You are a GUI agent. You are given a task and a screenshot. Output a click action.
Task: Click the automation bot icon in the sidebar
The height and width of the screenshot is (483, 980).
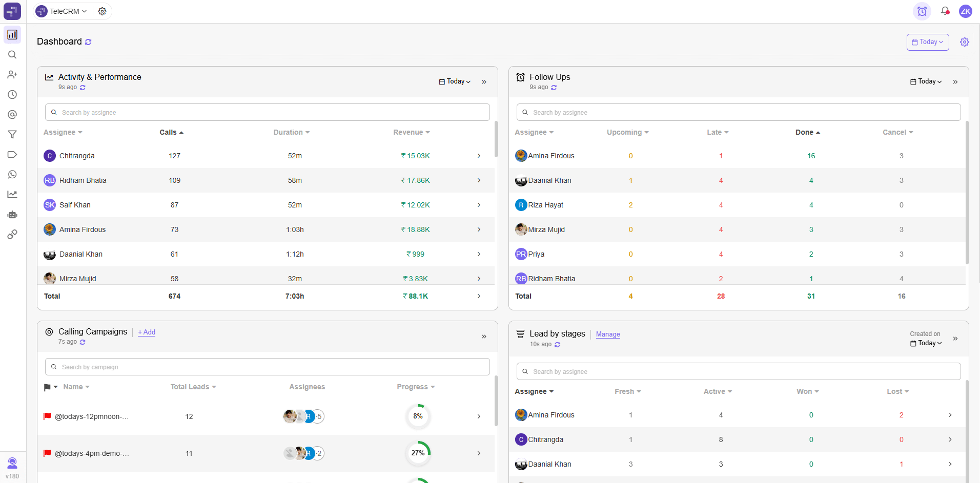click(x=12, y=215)
